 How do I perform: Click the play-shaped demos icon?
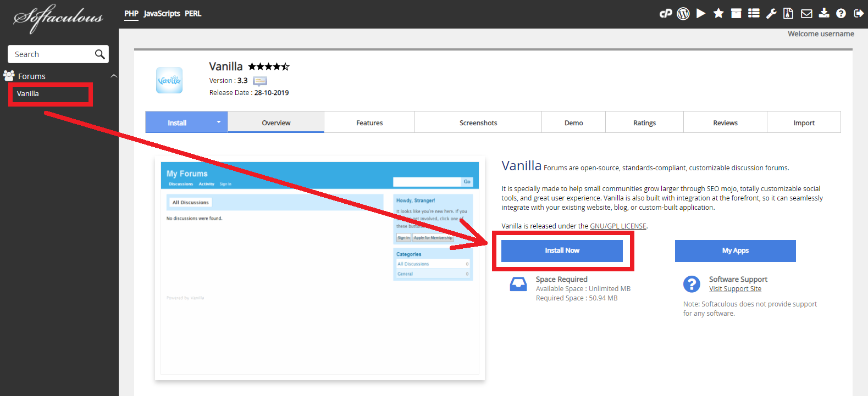701,13
